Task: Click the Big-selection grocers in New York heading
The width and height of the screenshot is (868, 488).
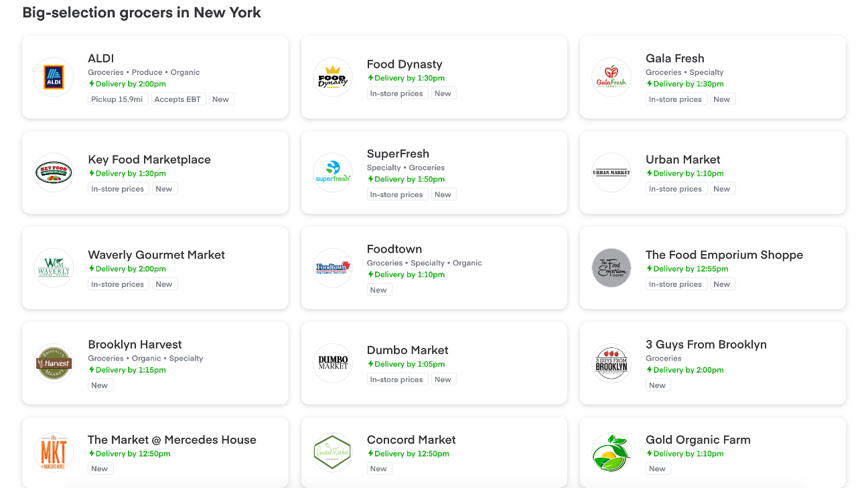Action: pyautogui.click(x=142, y=12)
